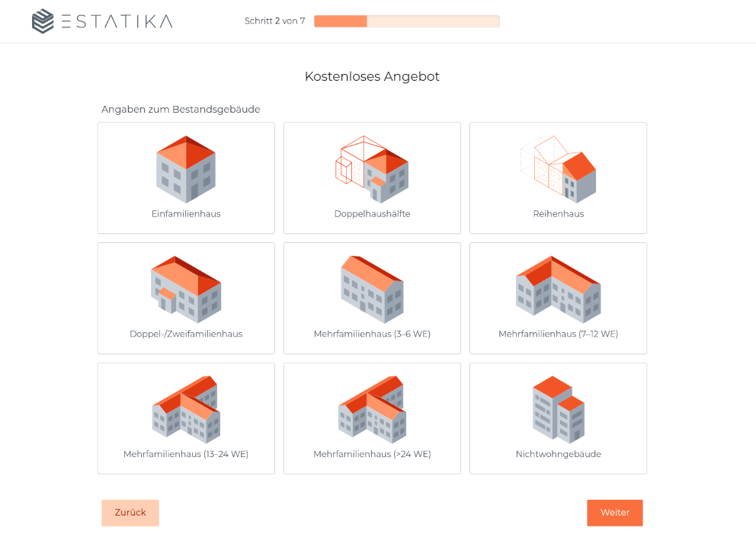The height and width of the screenshot is (544, 756).
Task: Click the Estatika logo
Action: pyautogui.click(x=102, y=21)
